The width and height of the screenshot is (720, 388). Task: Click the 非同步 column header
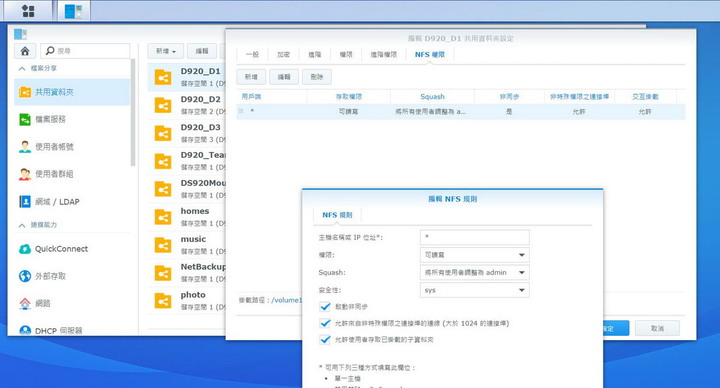pyautogui.click(x=509, y=96)
